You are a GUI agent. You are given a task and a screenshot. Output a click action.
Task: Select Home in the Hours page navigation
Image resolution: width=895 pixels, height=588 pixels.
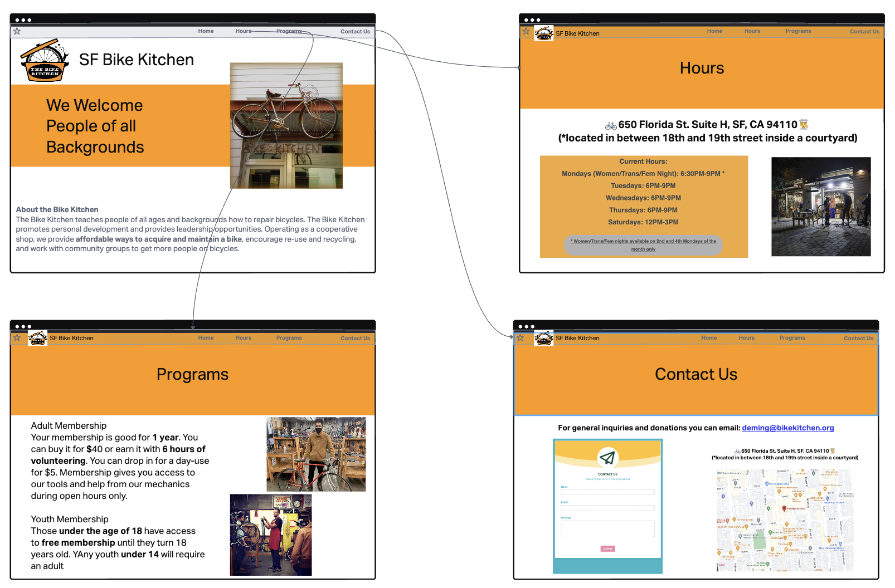click(714, 31)
